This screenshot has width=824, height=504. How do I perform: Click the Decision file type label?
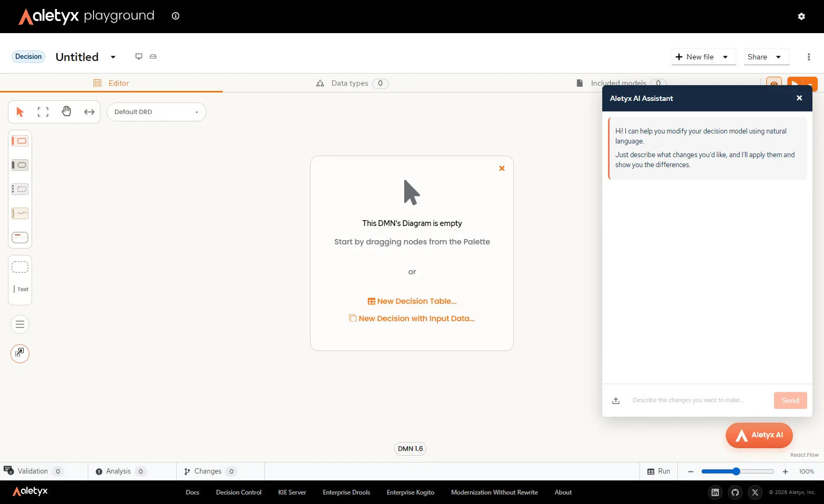[28, 57]
